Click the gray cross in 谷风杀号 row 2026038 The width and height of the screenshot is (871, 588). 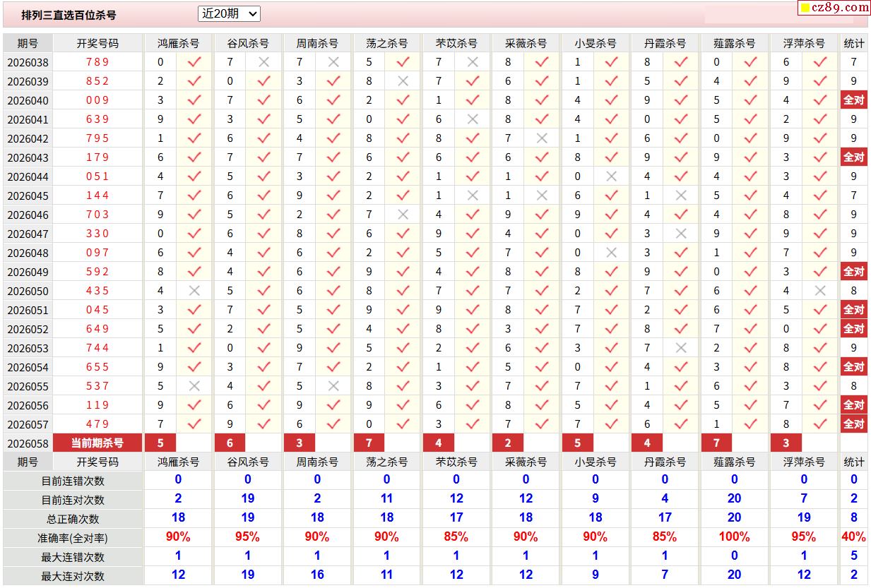[x=263, y=62]
